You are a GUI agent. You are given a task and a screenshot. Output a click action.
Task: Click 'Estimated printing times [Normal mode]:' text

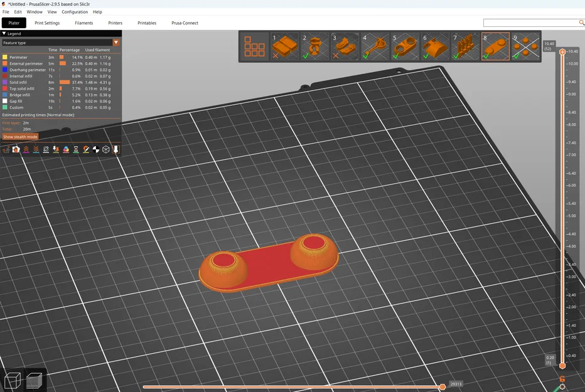[x=38, y=115]
